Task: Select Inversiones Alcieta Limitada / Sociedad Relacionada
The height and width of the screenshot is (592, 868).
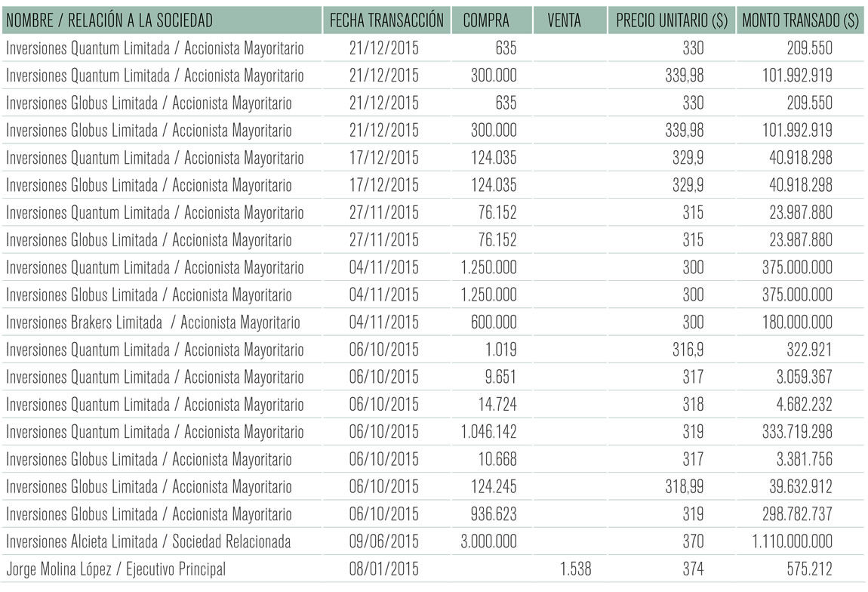Action: (x=148, y=541)
